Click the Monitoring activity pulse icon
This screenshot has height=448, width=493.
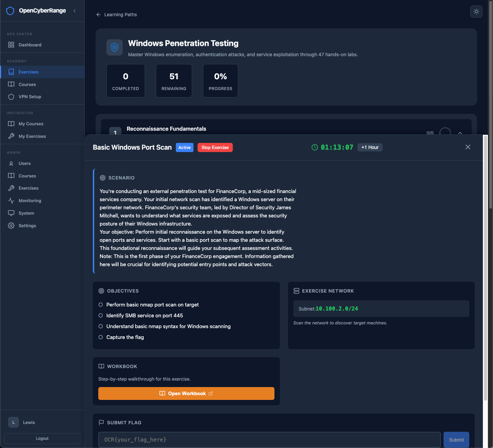point(11,201)
